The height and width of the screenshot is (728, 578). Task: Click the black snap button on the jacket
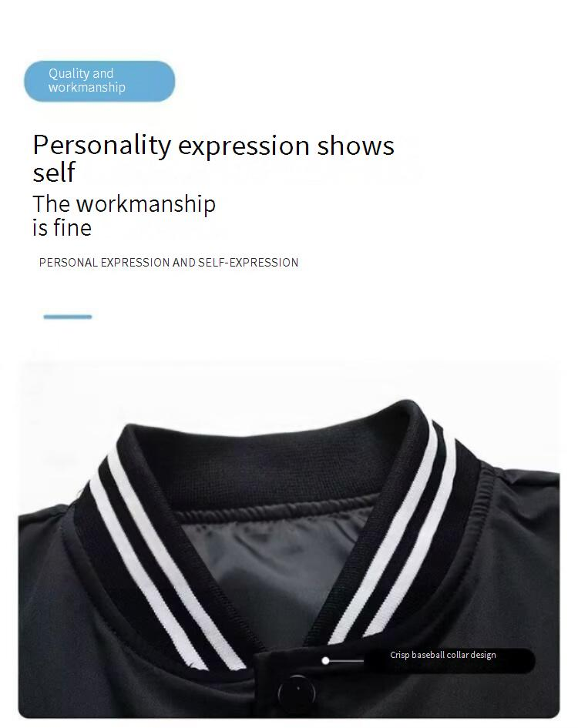point(296,691)
